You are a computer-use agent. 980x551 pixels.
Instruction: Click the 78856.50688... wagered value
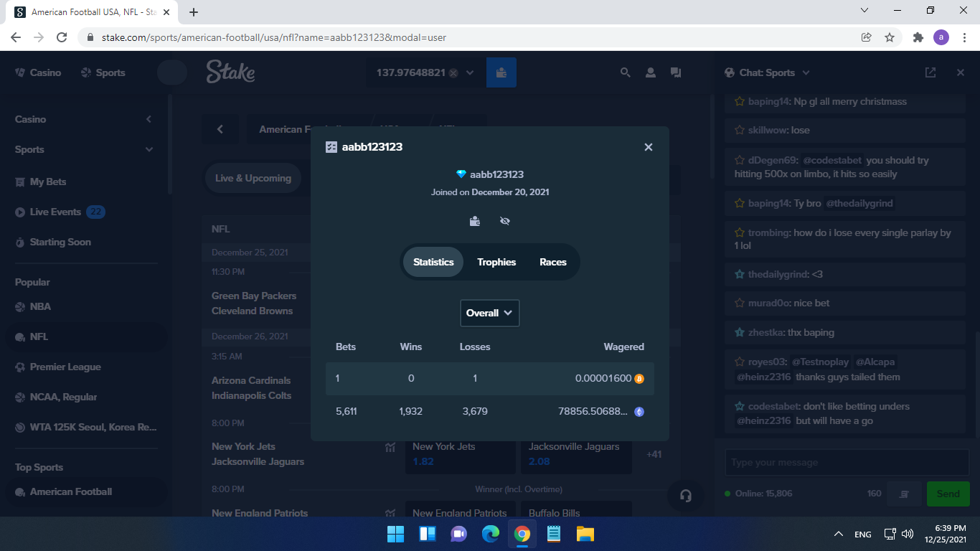pyautogui.click(x=593, y=412)
